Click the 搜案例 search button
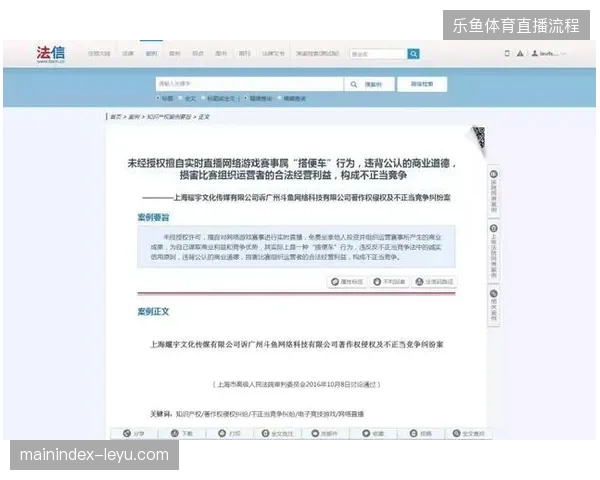600x480 pixels. point(369,84)
